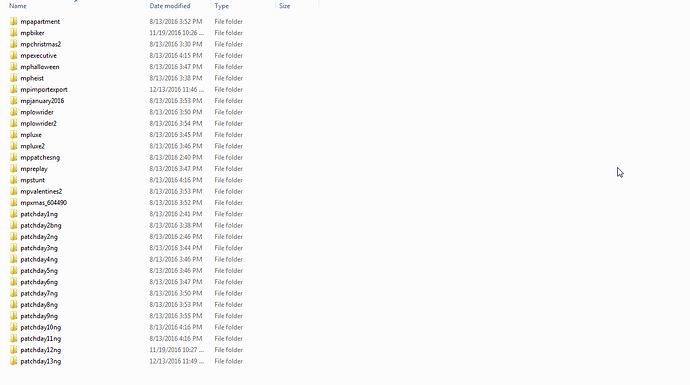Click date 8/13/2016 2:46 PM of patchday2ng
The height and width of the screenshot is (385, 690).
[176, 237]
